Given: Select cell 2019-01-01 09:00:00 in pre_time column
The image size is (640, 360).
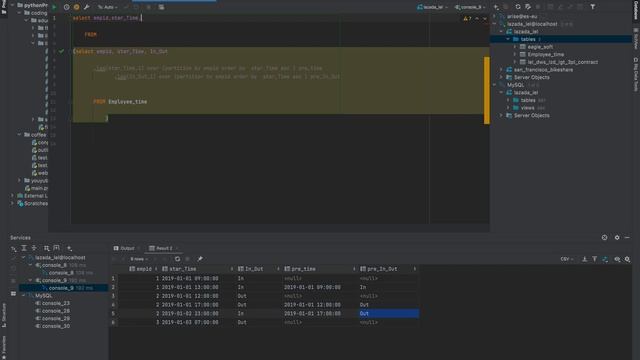Looking at the screenshot, I should tap(312, 287).
